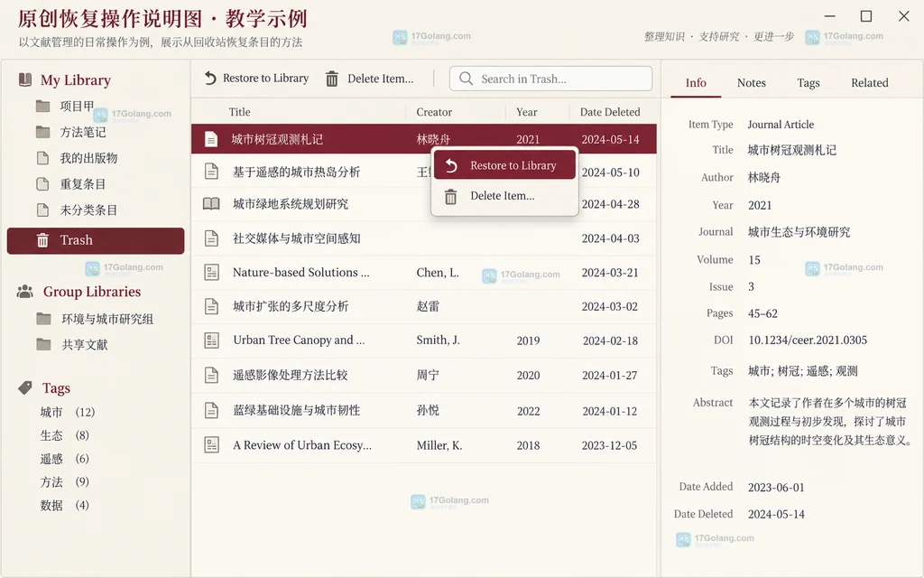Click document icon of 城市扩张的多尺度分析 row
The height and width of the screenshot is (578, 924).
tap(211, 307)
